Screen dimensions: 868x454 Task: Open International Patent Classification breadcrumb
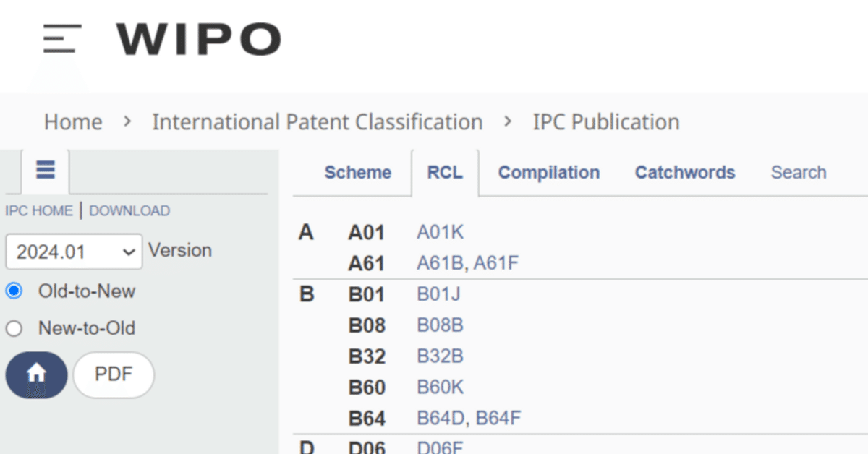[318, 122]
